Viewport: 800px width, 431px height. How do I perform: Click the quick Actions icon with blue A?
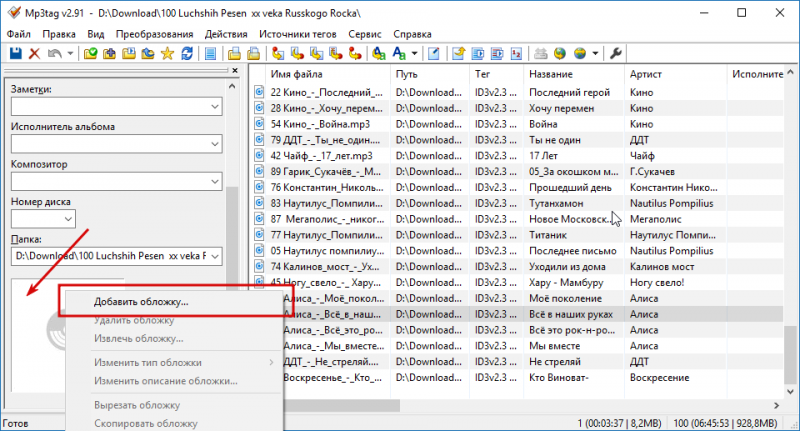[399, 53]
